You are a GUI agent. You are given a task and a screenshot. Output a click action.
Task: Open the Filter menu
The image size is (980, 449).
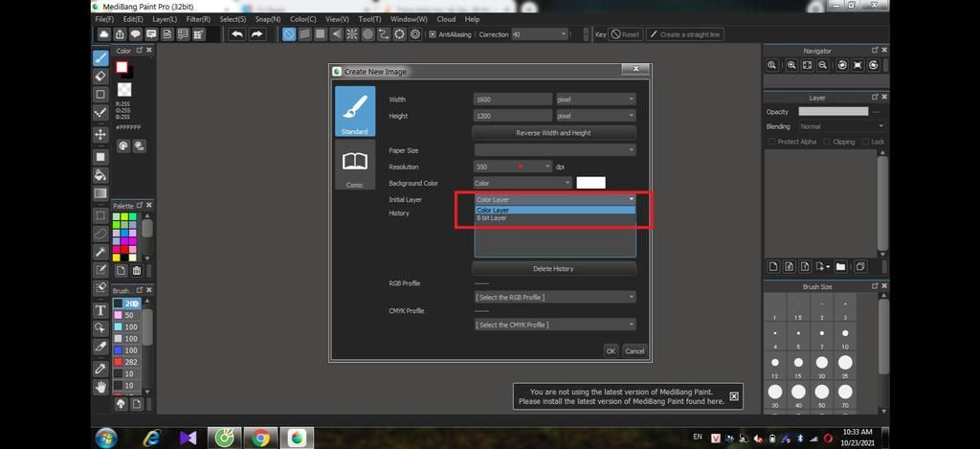[198, 19]
